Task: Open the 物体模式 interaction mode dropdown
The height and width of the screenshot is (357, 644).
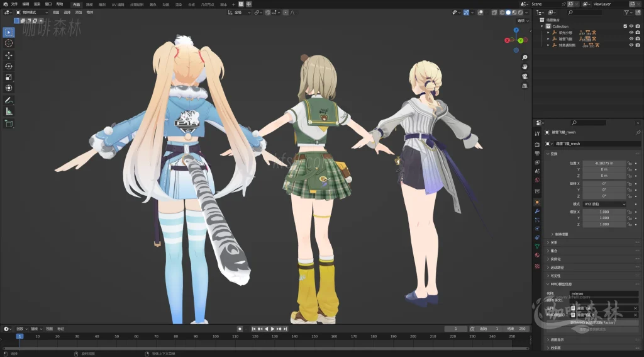Action: 31,13
